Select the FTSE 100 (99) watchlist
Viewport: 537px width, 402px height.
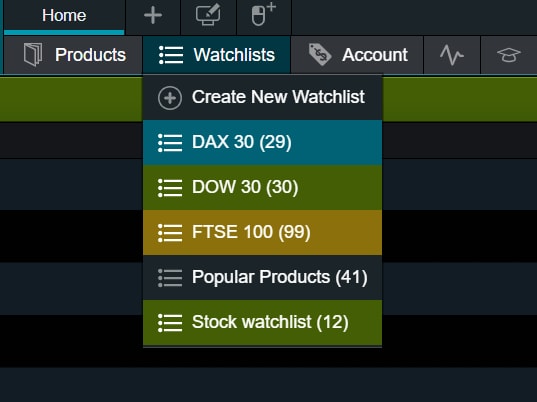(x=262, y=233)
